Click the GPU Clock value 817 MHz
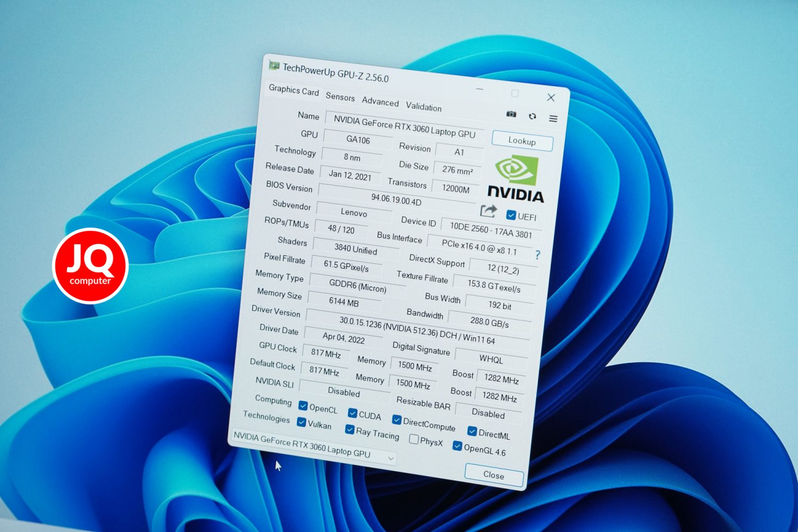The height and width of the screenshot is (532, 798). [x=326, y=353]
